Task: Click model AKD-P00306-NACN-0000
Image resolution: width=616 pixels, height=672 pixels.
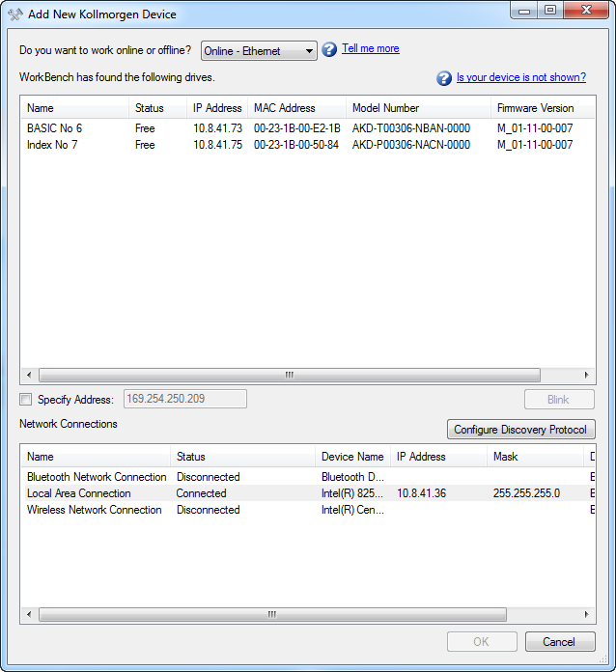Action: [411, 145]
